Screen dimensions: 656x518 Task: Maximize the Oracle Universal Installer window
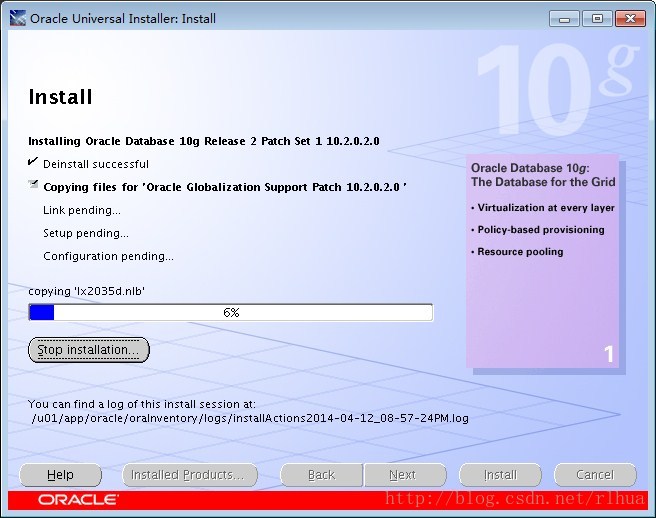[597, 19]
